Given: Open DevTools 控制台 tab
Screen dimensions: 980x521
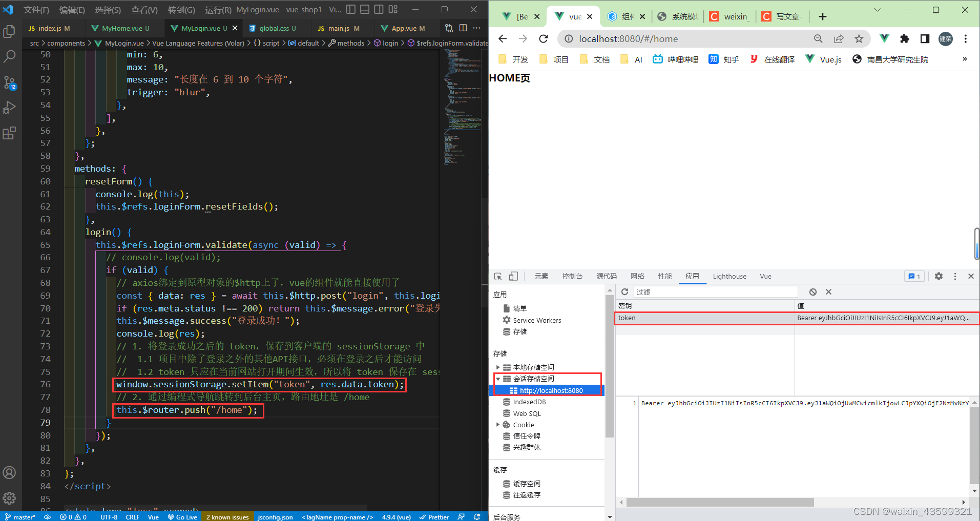Looking at the screenshot, I should pos(572,277).
